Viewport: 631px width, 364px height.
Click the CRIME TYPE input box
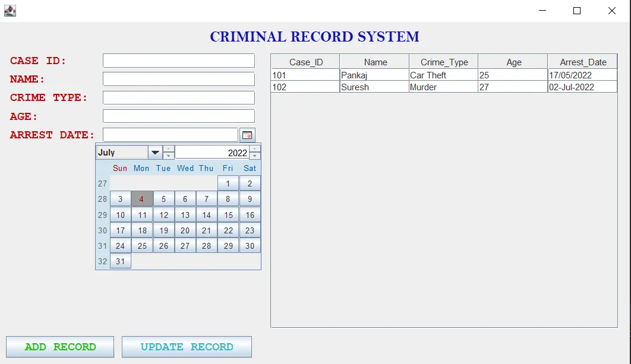point(178,97)
